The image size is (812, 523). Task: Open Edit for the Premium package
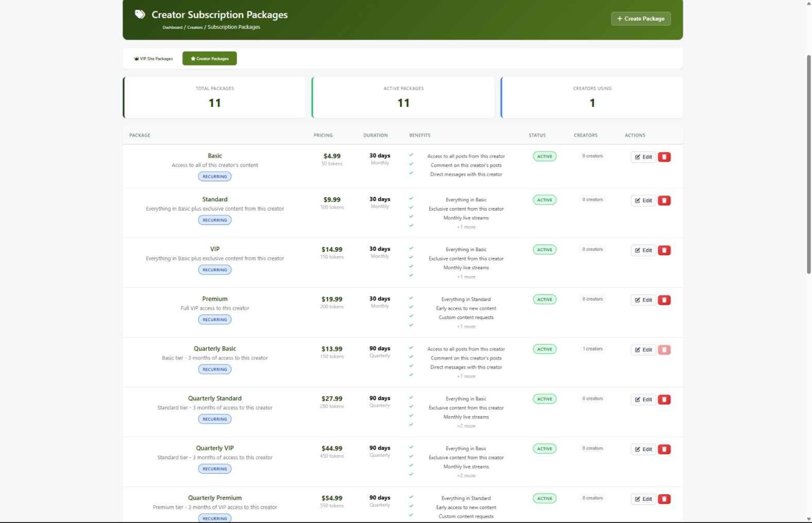coord(643,300)
